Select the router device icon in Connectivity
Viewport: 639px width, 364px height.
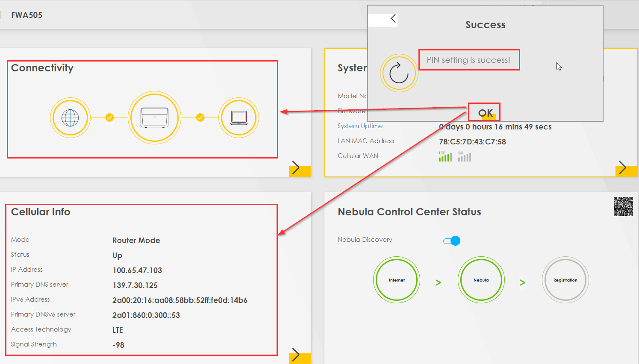(x=154, y=117)
